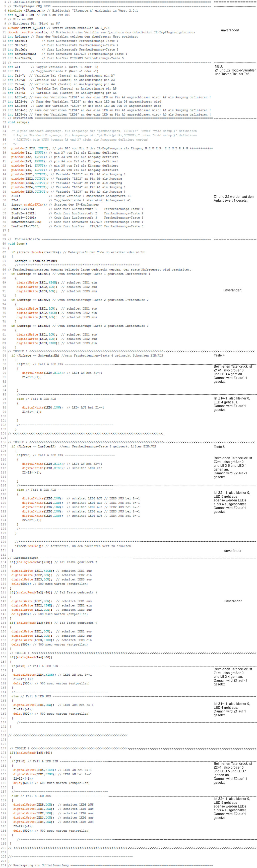
Task: Select the 'if((analogRead(Ta2)>50))' line
Action: (31, 592)
